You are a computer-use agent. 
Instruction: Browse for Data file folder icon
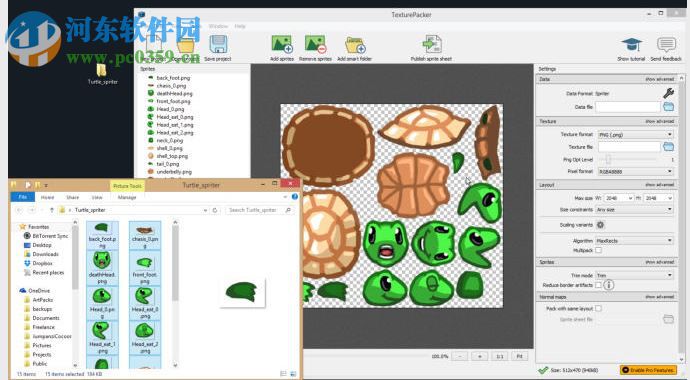coord(668,106)
